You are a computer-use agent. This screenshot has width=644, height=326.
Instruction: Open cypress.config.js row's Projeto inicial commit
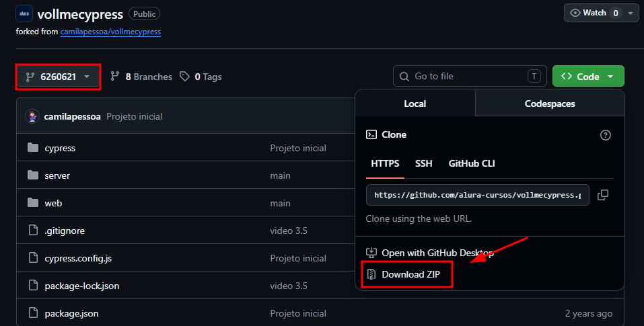click(x=298, y=258)
